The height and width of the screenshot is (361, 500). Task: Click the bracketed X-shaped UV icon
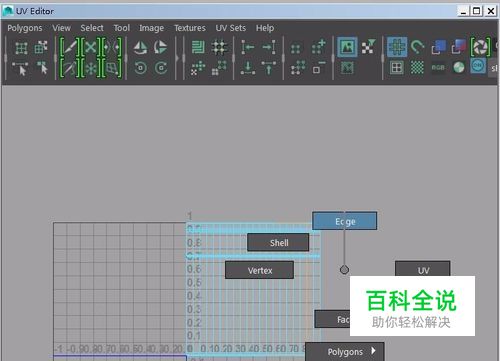90,47
